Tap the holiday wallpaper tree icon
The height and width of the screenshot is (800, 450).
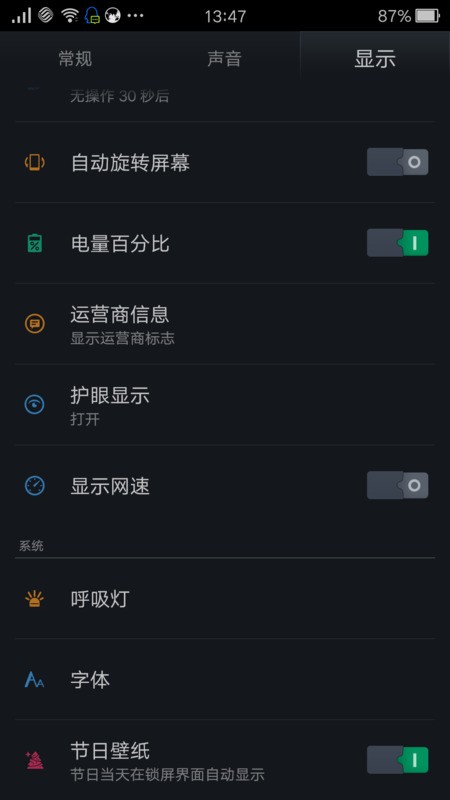coord(35,760)
